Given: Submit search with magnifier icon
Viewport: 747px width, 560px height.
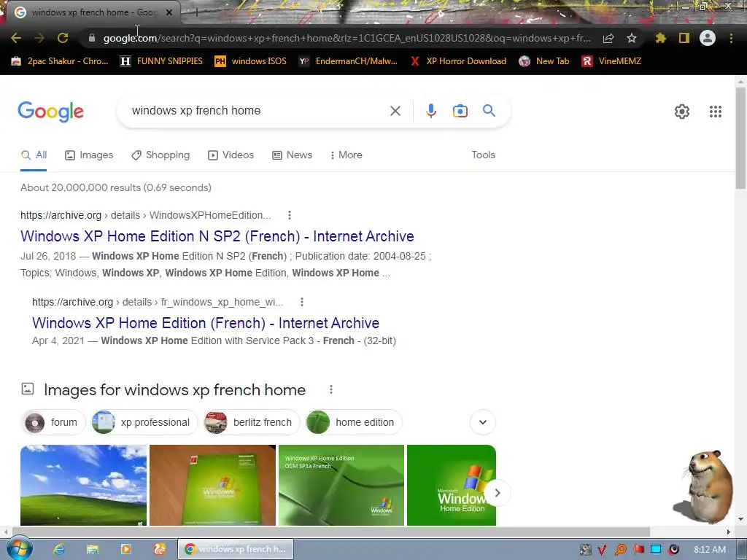Looking at the screenshot, I should tap(489, 111).
